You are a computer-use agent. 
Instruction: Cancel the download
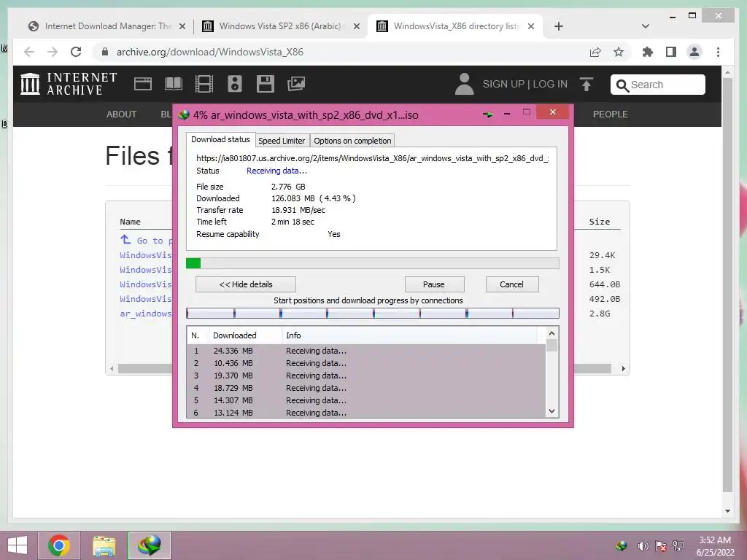click(x=511, y=284)
